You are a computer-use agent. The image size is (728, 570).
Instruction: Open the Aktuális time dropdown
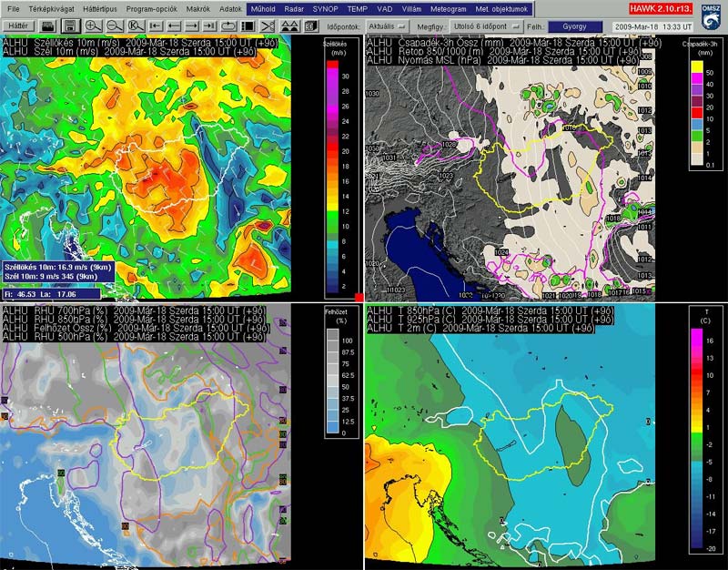coord(389,26)
